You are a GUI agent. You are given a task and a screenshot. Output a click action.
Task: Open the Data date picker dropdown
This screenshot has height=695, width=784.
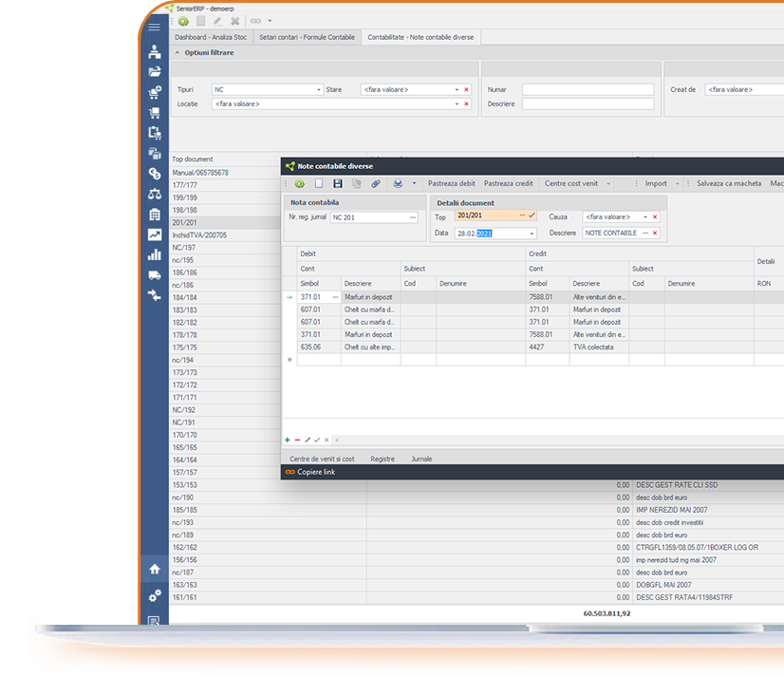(x=532, y=234)
